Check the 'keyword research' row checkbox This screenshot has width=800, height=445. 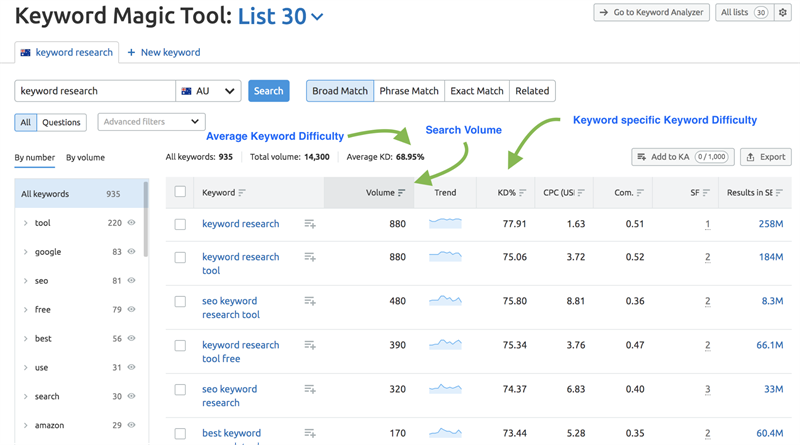coord(180,225)
